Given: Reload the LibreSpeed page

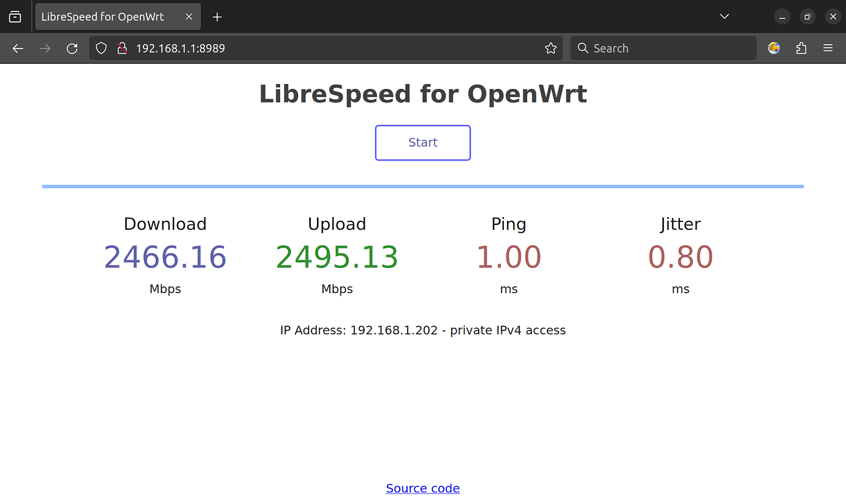Looking at the screenshot, I should [x=72, y=48].
